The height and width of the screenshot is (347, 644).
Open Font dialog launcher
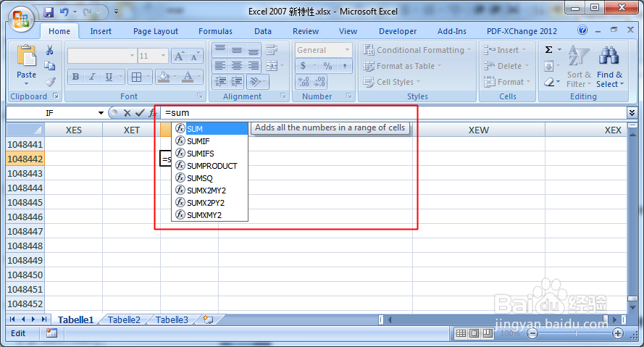pyautogui.click(x=200, y=96)
